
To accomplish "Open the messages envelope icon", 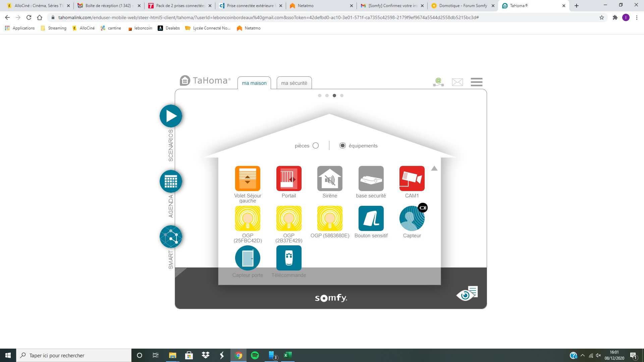I will (458, 82).
